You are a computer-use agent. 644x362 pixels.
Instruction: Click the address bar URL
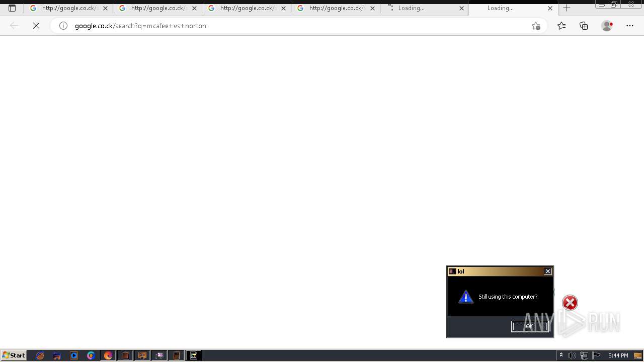[140, 26]
